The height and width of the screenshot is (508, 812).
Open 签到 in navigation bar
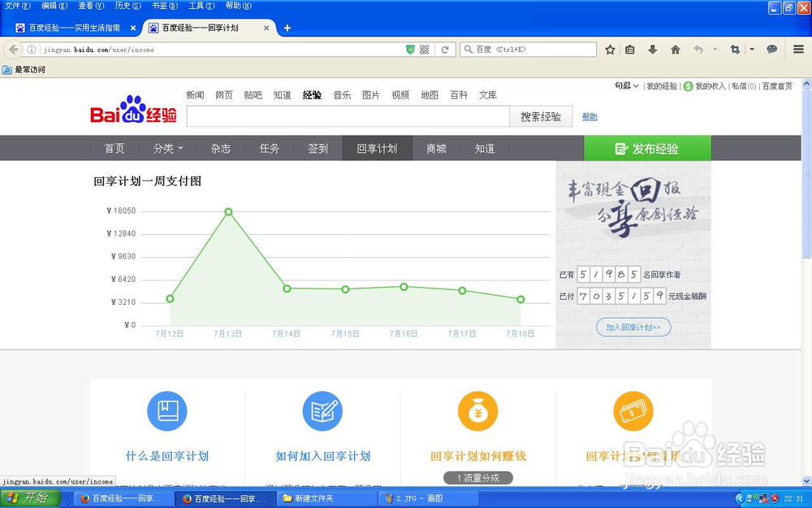(x=318, y=149)
